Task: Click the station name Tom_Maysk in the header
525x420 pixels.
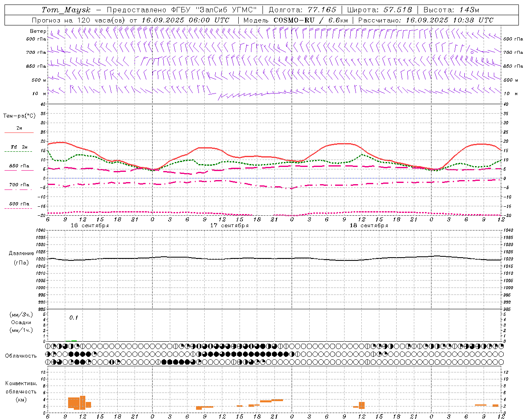Action: (66, 10)
